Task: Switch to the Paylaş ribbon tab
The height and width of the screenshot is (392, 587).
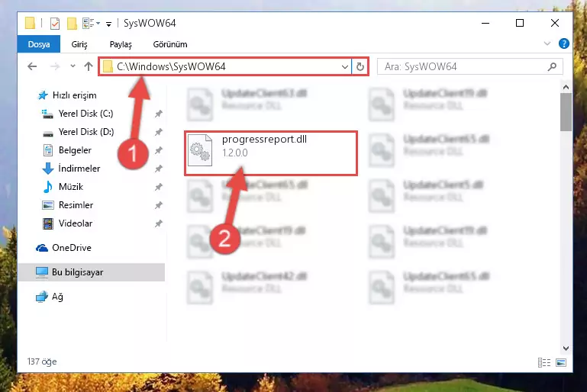Action: coord(121,44)
